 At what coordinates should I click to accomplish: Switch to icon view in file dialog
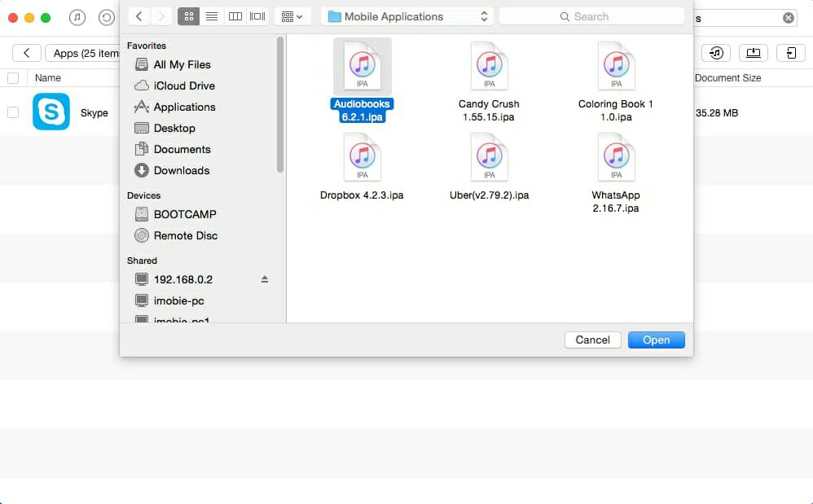click(189, 16)
